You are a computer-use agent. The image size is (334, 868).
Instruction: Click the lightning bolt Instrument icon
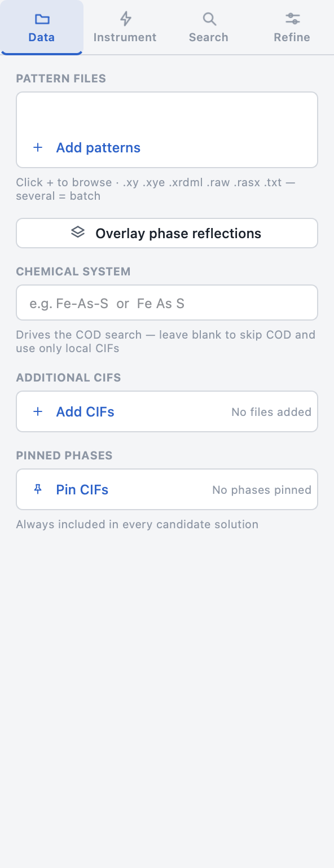click(x=125, y=19)
